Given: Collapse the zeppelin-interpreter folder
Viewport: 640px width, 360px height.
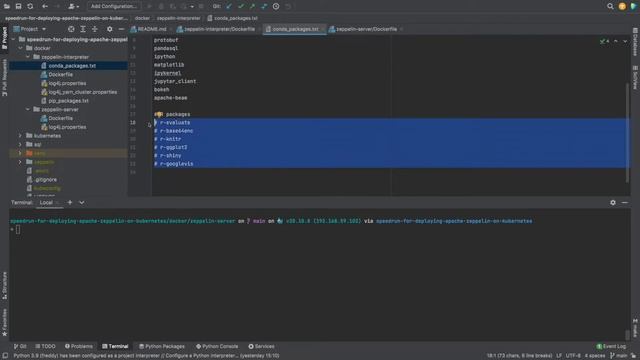Looking at the screenshot, I should [x=28, y=57].
